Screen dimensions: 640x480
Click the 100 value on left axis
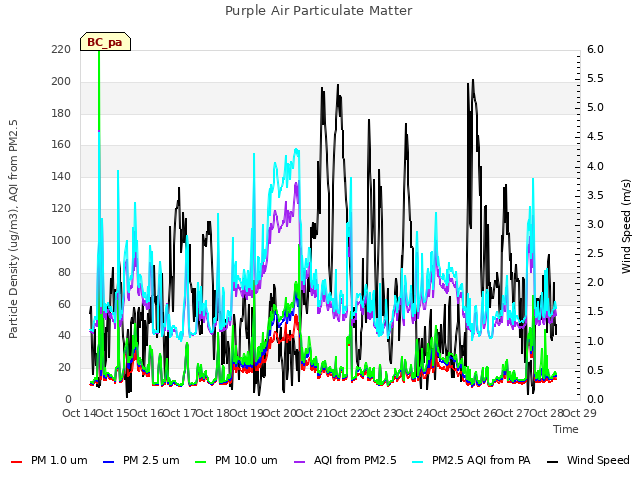point(61,240)
